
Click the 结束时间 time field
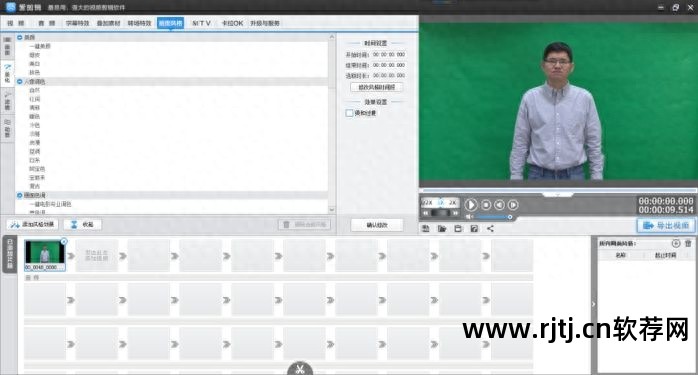389,65
